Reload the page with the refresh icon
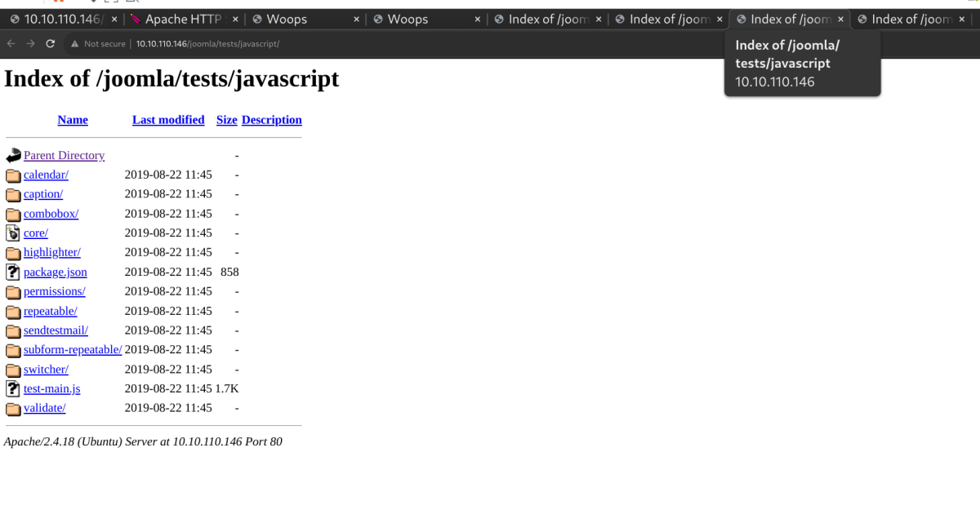The image size is (980, 523). pos(51,43)
